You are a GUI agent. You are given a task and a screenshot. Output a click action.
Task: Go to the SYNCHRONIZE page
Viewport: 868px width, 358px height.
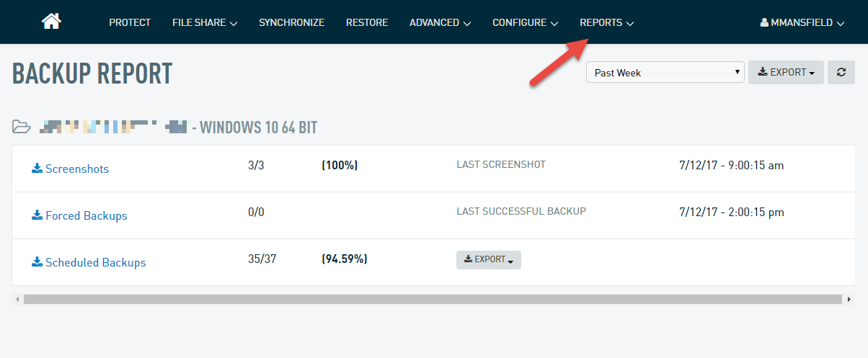pyautogui.click(x=291, y=22)
